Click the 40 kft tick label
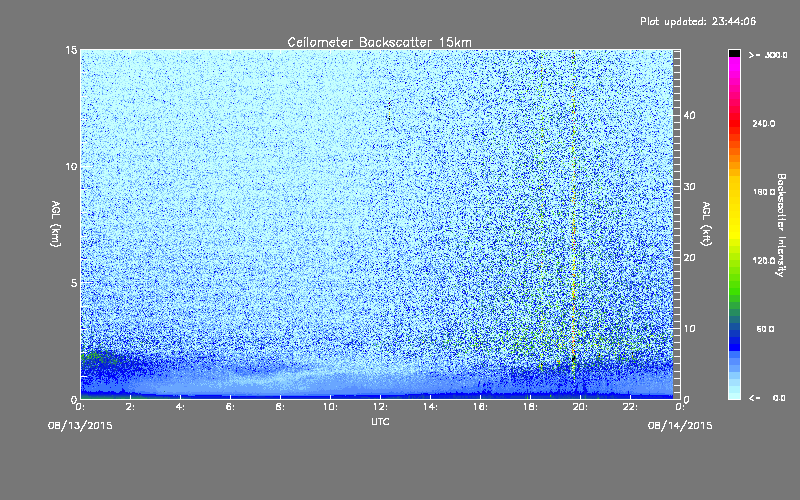800x500 pixels. pyautogui.click(x=689, y=115)
